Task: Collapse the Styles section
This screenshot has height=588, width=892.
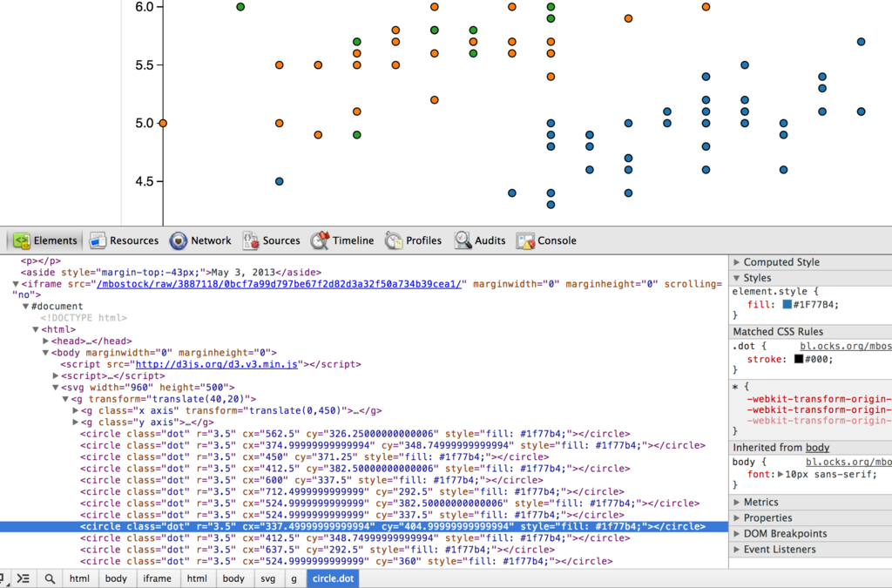Action: pos(737,278)
